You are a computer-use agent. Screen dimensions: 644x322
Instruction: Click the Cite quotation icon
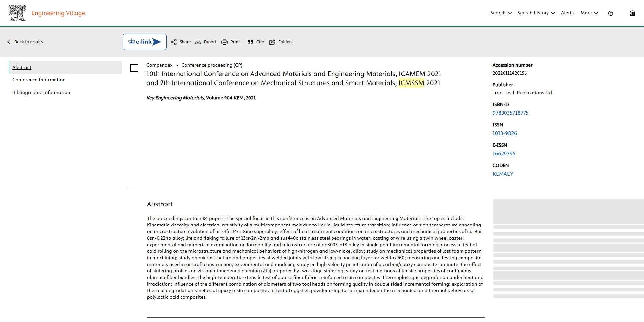click(250, 42)
